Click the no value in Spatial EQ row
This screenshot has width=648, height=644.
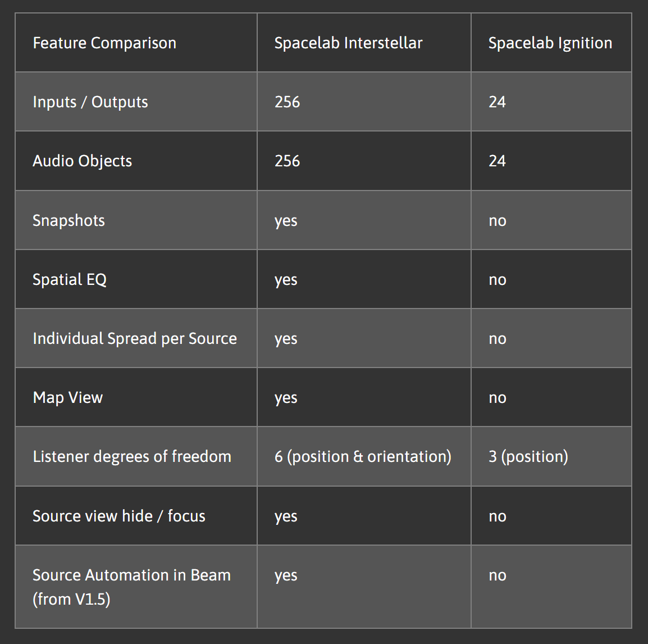(498, 280)
